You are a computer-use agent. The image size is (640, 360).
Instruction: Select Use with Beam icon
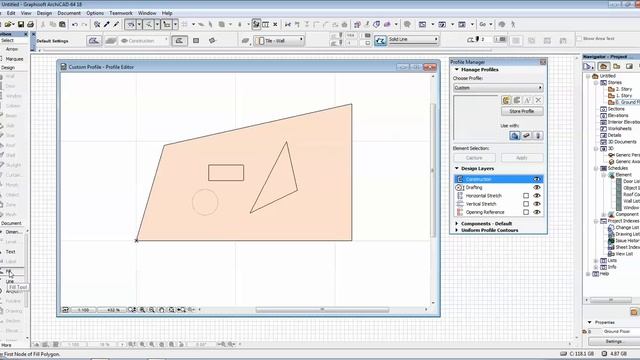click(526, 136)
